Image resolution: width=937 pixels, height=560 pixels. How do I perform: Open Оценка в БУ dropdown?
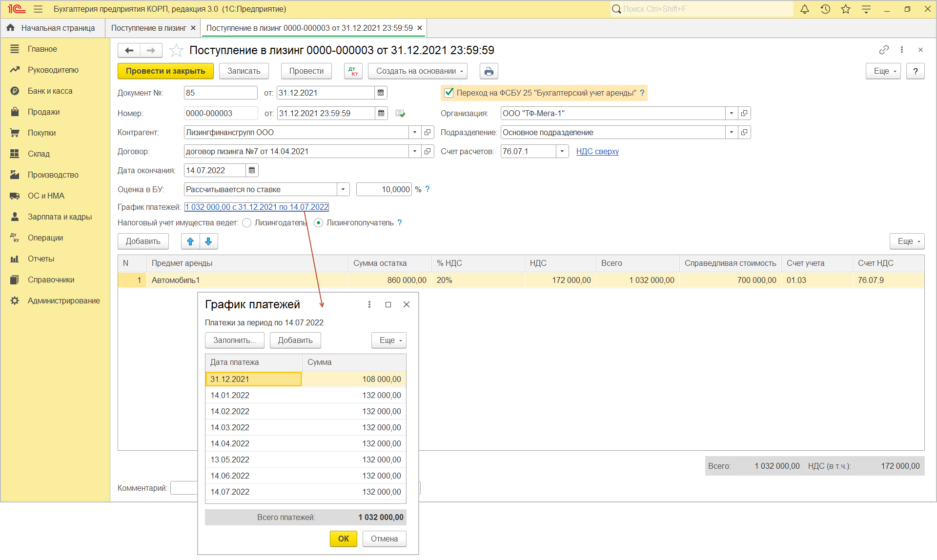coord(343,189)
